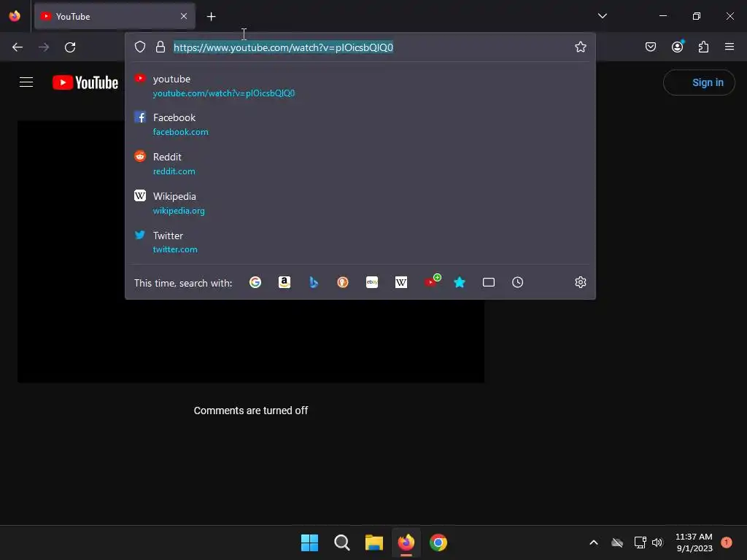Go to YouTube home logo
747x560 pixels.
(x=85, y=82)
